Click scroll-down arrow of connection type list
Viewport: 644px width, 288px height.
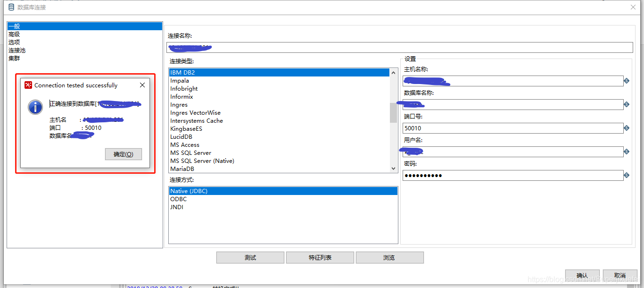(x=394, y=169)
